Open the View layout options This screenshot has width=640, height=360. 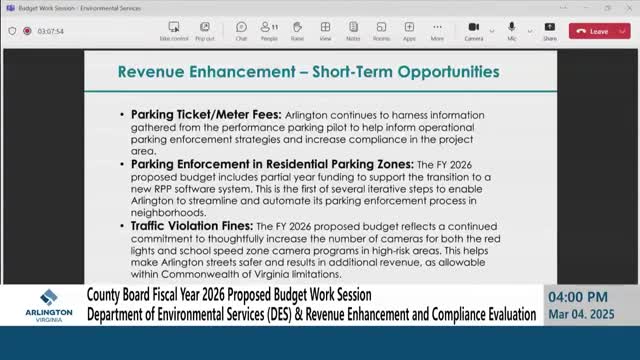tap(325, 31)
